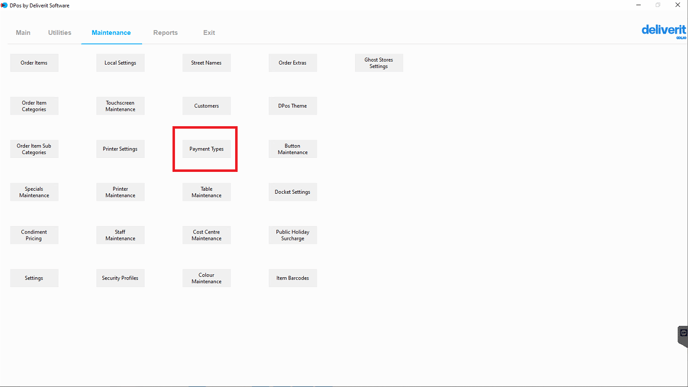Open Street Names maintenance
Image resolution: width=688 pixels, height=387 pixels.
pyautogui.click(x=206, y=63)
